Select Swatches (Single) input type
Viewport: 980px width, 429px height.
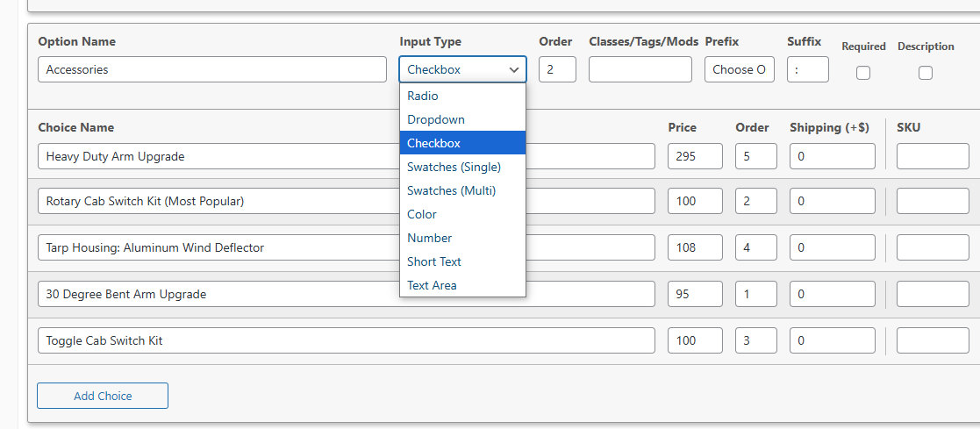(x=462, y=167)
